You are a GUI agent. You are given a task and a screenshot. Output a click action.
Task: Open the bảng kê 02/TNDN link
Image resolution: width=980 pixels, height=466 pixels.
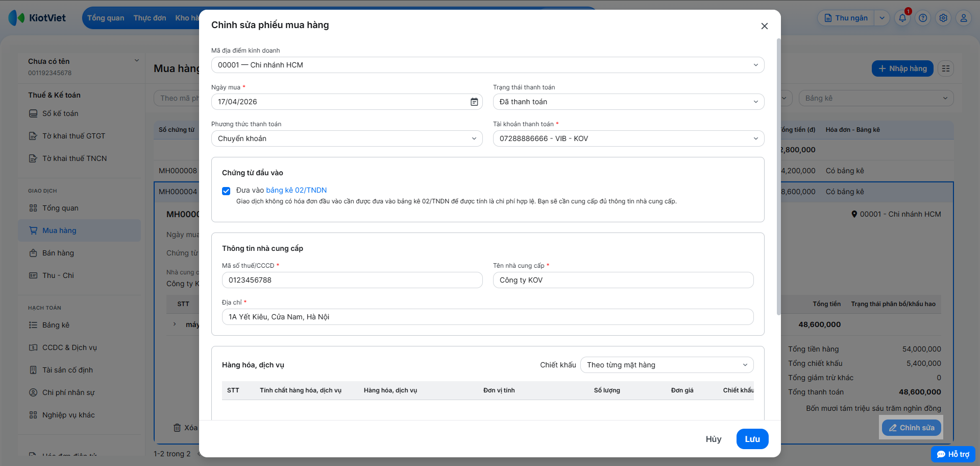[297, 190]
